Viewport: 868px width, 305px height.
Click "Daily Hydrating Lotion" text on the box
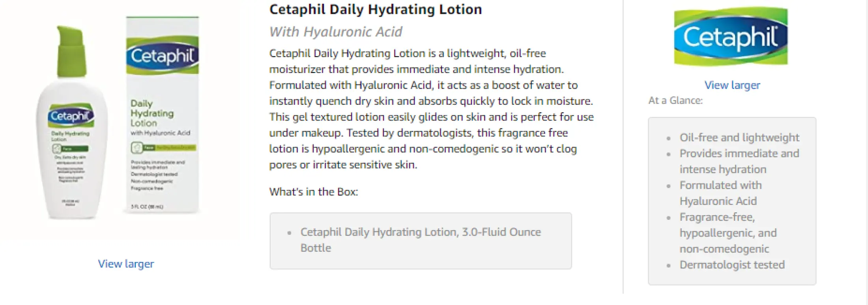tap(152, 113)
